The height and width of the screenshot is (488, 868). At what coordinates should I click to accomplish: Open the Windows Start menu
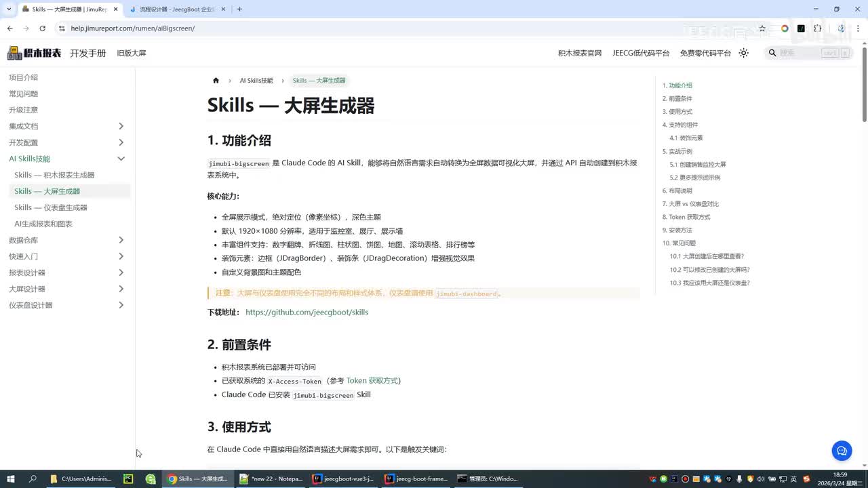[11, 479]
